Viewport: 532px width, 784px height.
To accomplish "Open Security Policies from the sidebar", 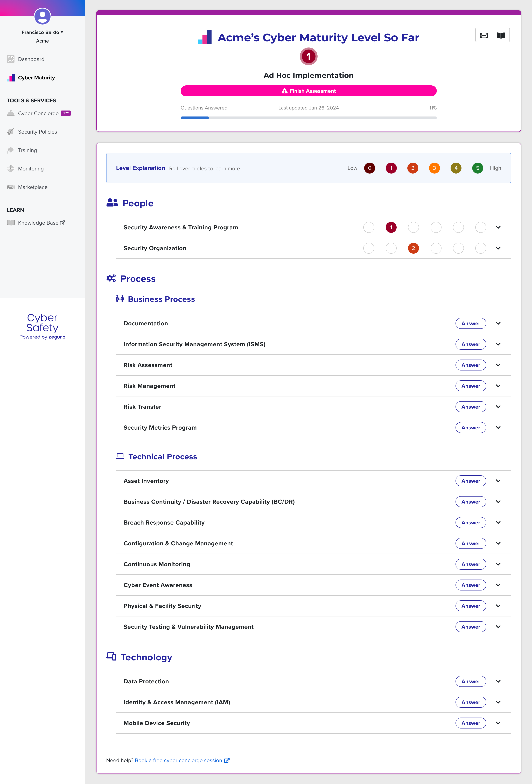I will 37,132.
